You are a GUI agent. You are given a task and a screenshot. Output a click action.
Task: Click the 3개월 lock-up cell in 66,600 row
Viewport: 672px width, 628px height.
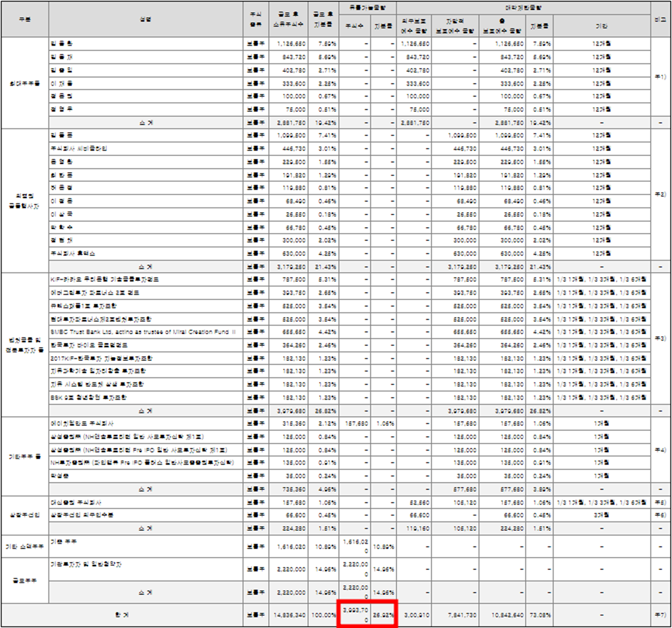tap(602, 516)
